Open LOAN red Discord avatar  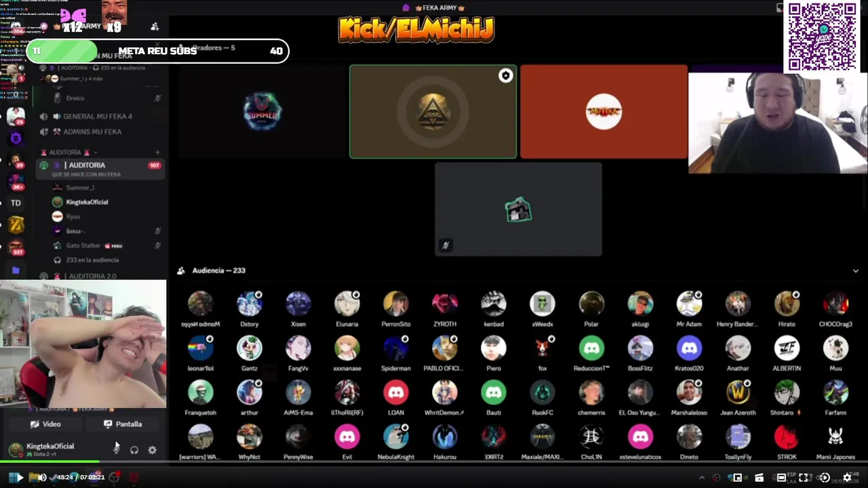[x=396, y=392]
